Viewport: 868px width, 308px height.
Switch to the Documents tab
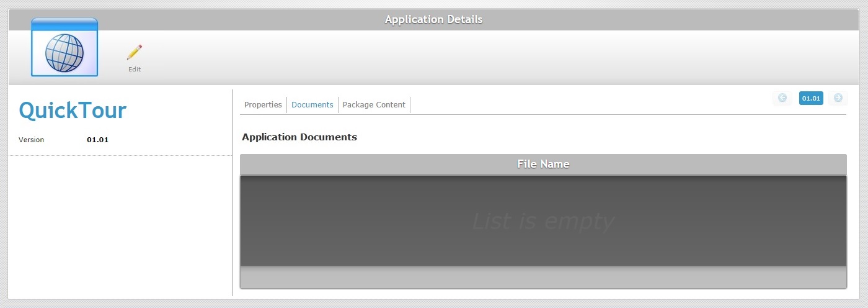point(312,105)
